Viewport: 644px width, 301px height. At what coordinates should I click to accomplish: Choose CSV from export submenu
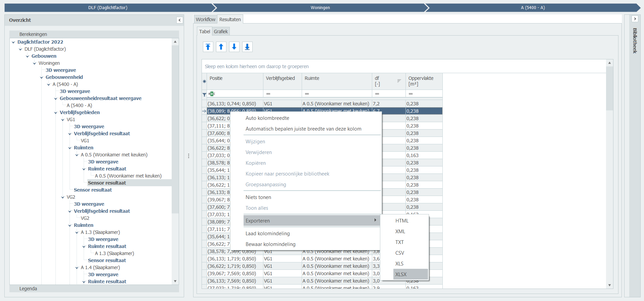(x=399, y=253)
